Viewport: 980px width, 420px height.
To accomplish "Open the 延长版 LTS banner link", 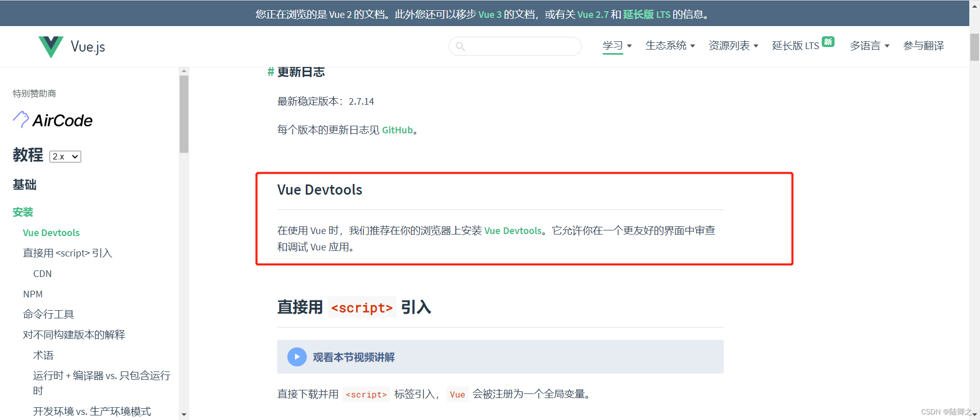I will click(x=647, y=14).
